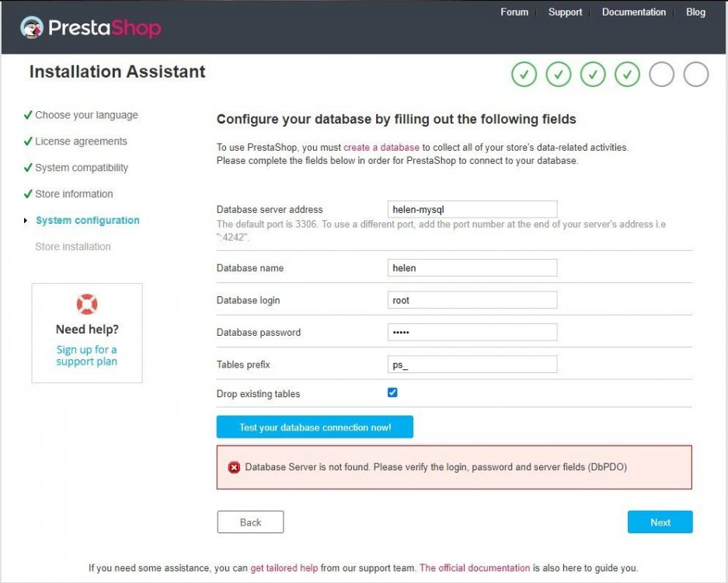The image size is (728, 583).
Task: Click the red error icon
Action: pyautogui.click(x=234, y=467)
